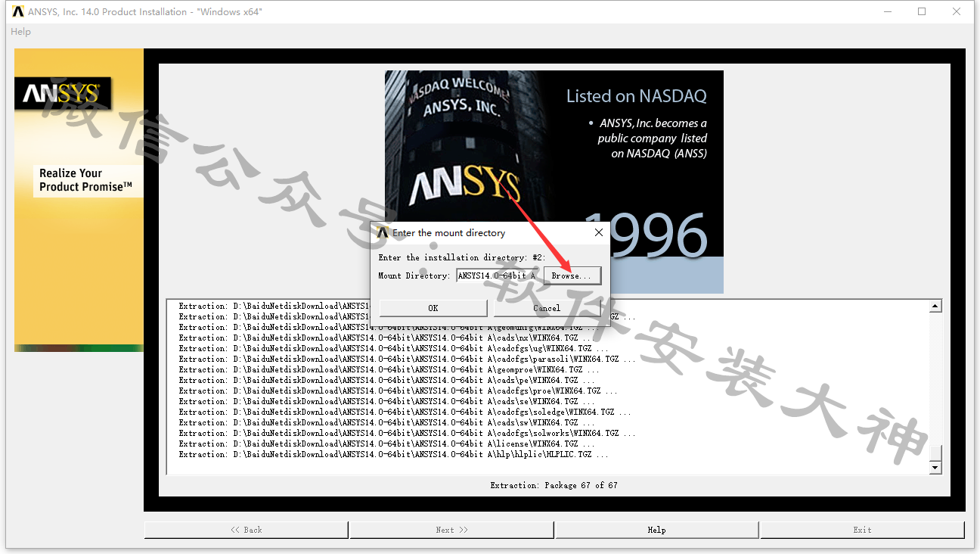The height and width of the screenshot is (554, 980).
Task: Maximize the ANSYS installation window
Action: (x=922, y=11)
